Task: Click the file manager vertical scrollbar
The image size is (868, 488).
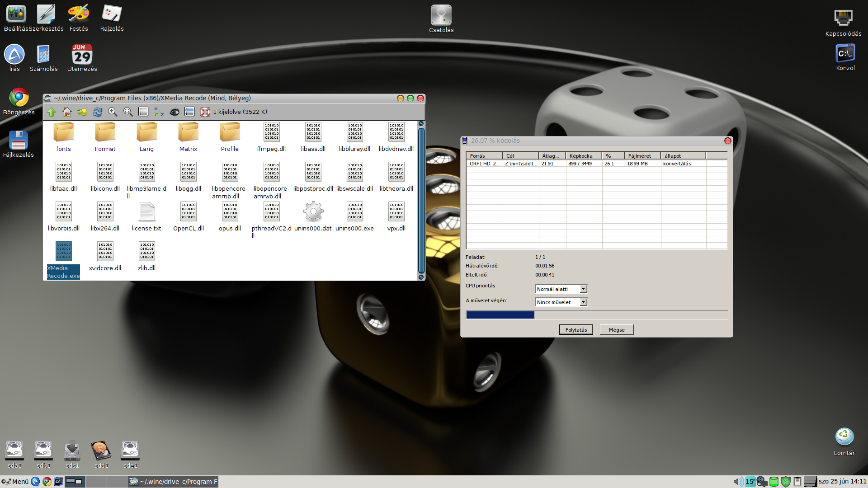Action: click(x=421, y=201)
